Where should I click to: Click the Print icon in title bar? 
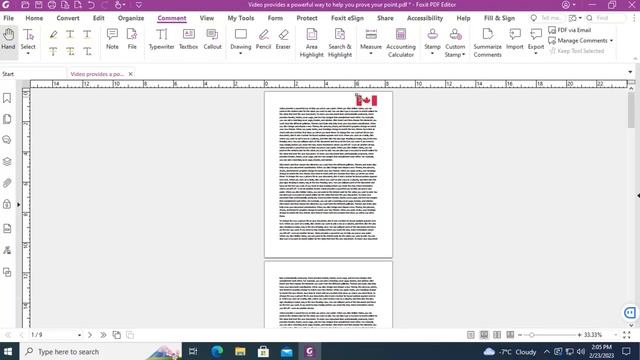[52, 5]
